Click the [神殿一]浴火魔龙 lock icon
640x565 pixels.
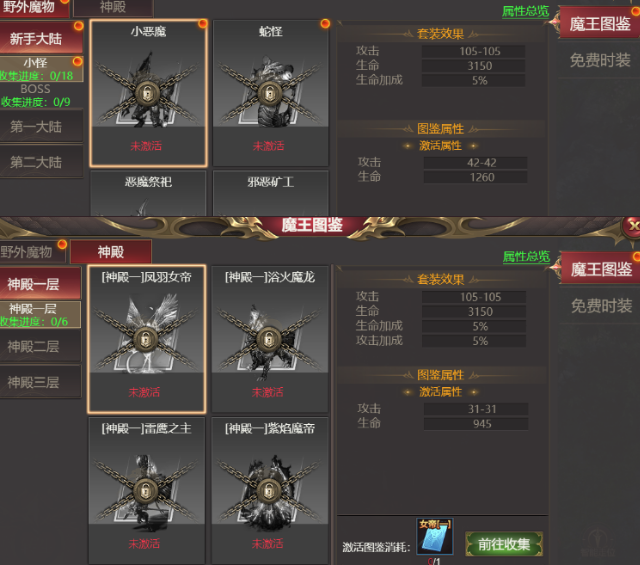269,339
